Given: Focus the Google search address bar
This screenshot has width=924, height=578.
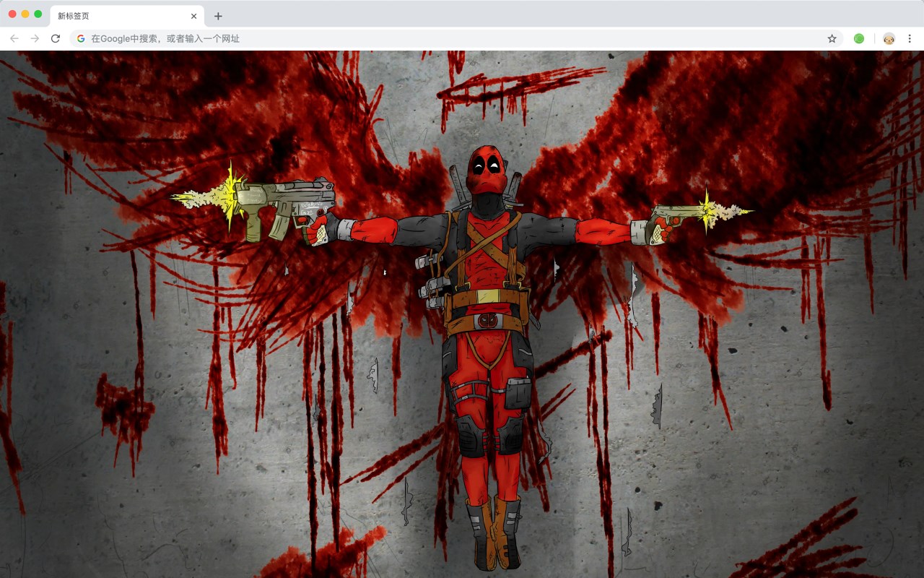Looking at the screenshot, I should [x=456, y=38].
